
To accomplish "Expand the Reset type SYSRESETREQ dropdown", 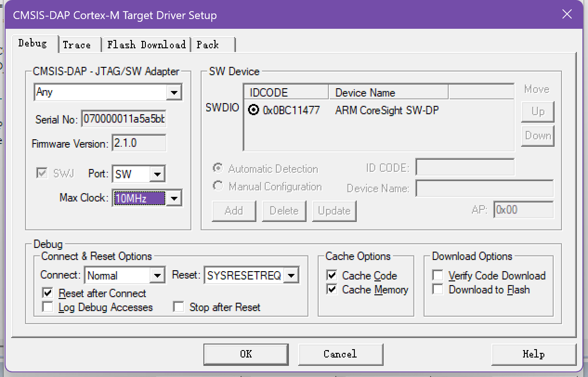I will point(291,275).
